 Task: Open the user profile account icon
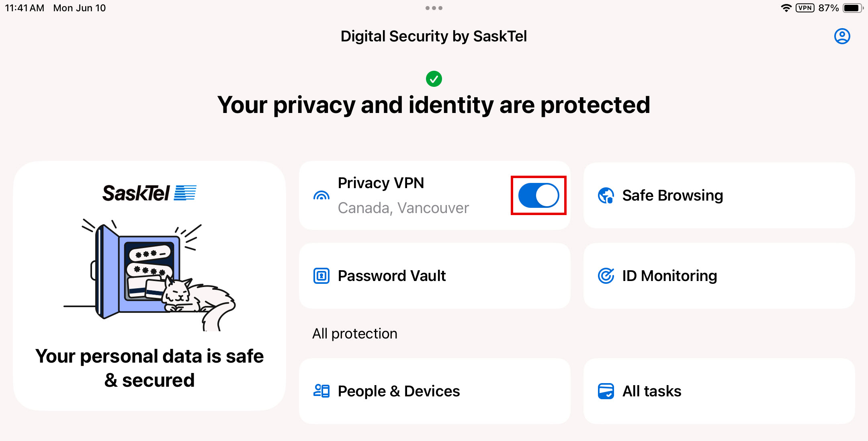click(842, 36)
